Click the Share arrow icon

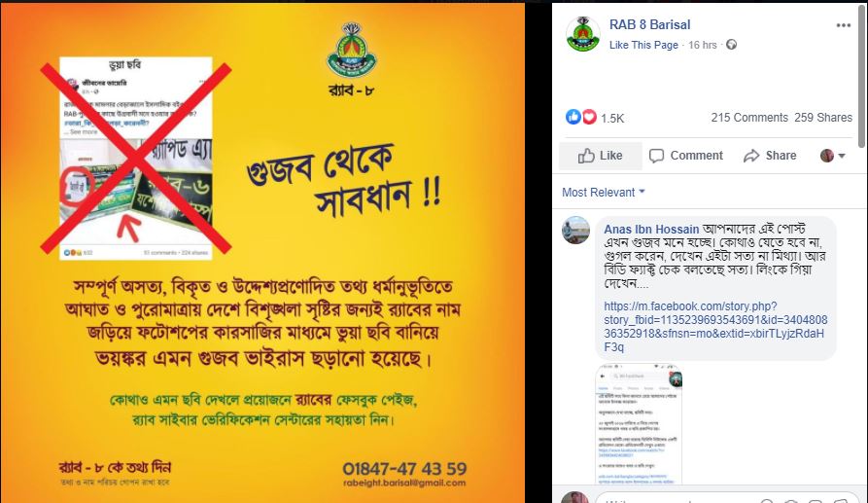(x=751, y=156)
